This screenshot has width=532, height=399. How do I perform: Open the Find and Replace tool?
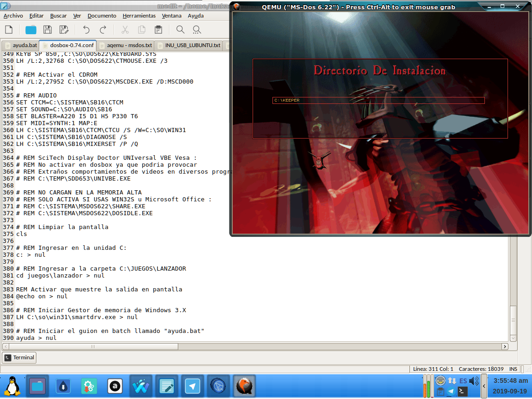197,30
